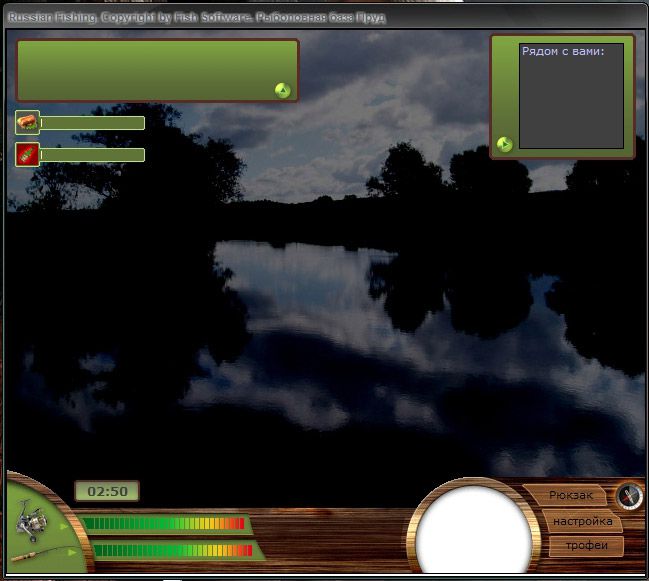Click the upper line tension gauge
The image size is (649, 581).
coord(165,523)
